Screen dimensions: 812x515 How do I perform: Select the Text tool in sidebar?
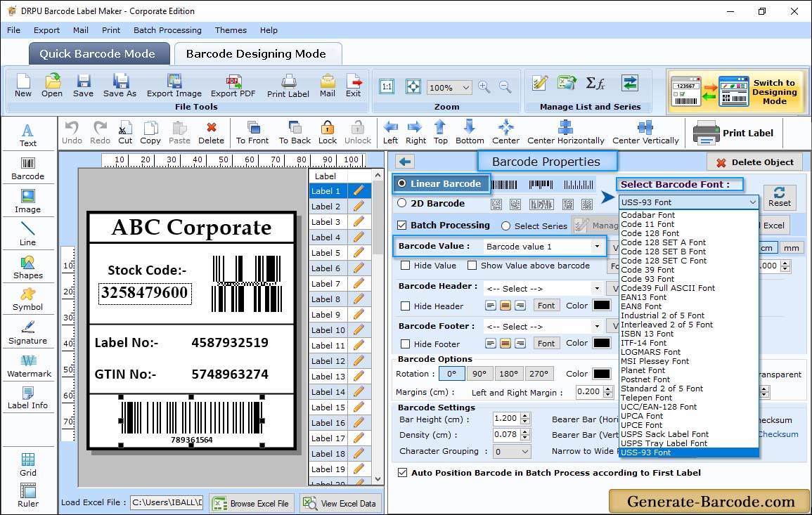pos(28,135)
